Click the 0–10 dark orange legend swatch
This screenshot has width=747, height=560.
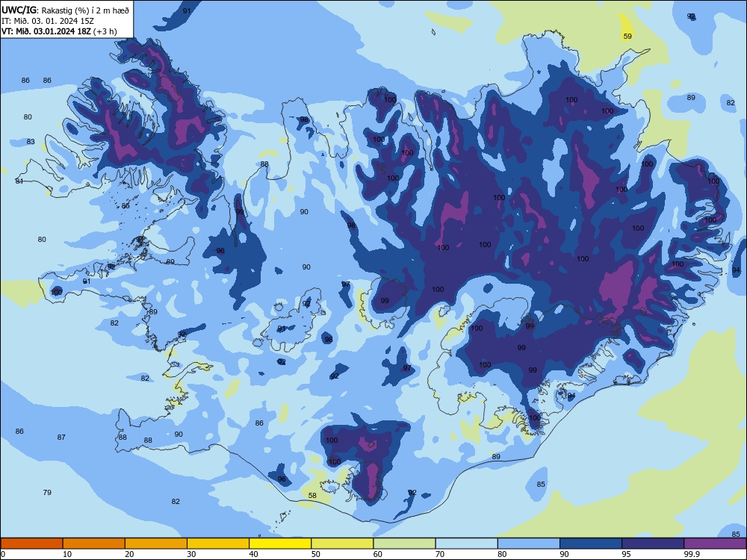pyautogui.click(x=31, y=544)
